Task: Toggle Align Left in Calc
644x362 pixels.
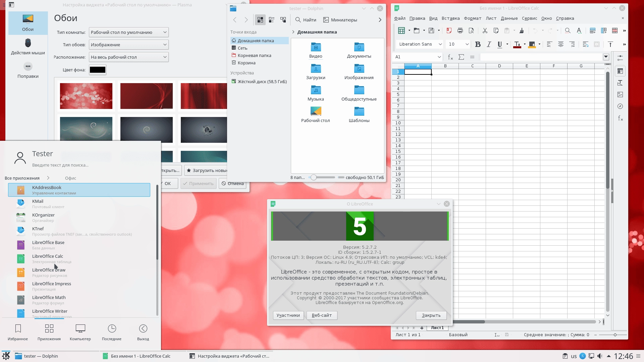Action: pyautogui.click(x=549, y=44)
